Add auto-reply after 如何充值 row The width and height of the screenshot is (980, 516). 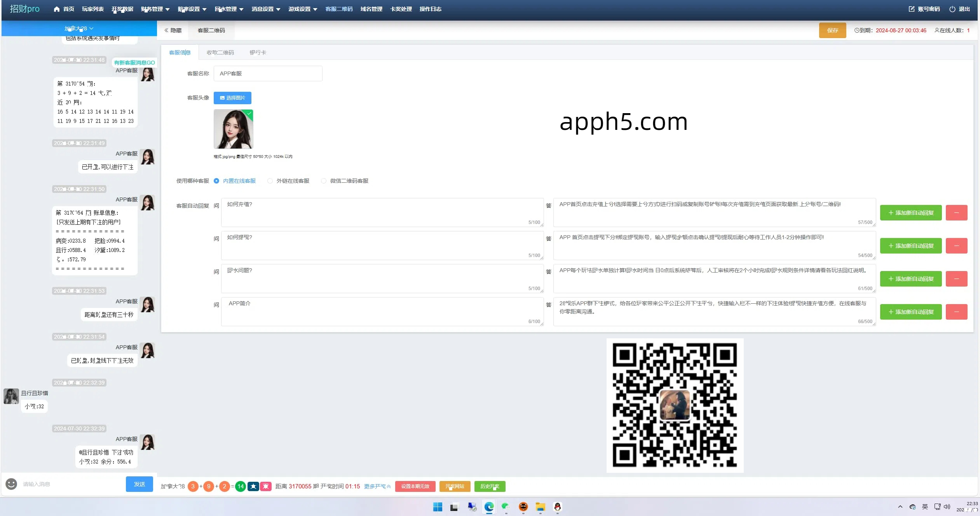(911, 213)
